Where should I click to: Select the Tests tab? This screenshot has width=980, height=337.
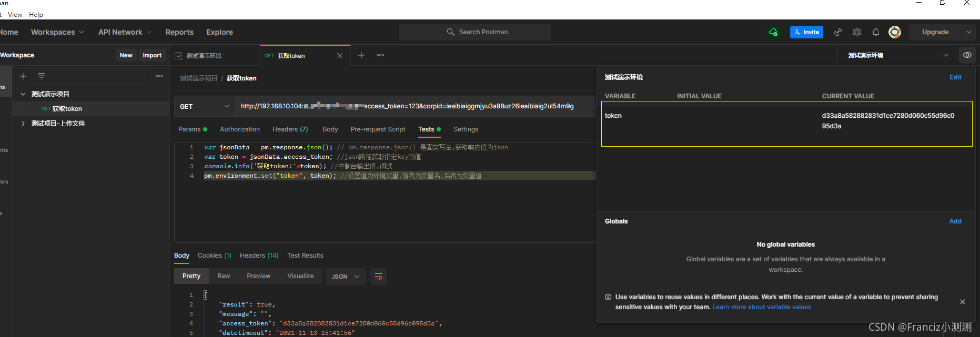click(429, 129)
